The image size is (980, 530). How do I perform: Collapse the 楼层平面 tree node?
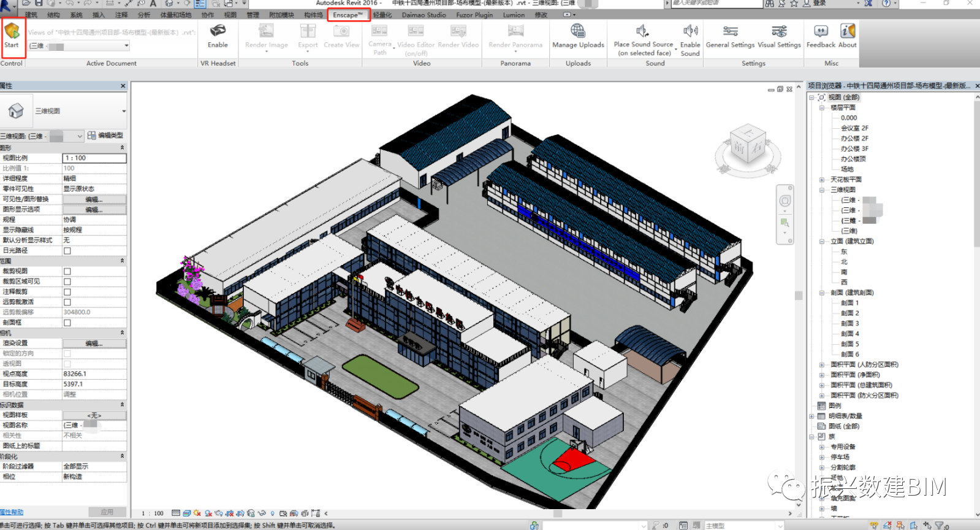point(822,108)
